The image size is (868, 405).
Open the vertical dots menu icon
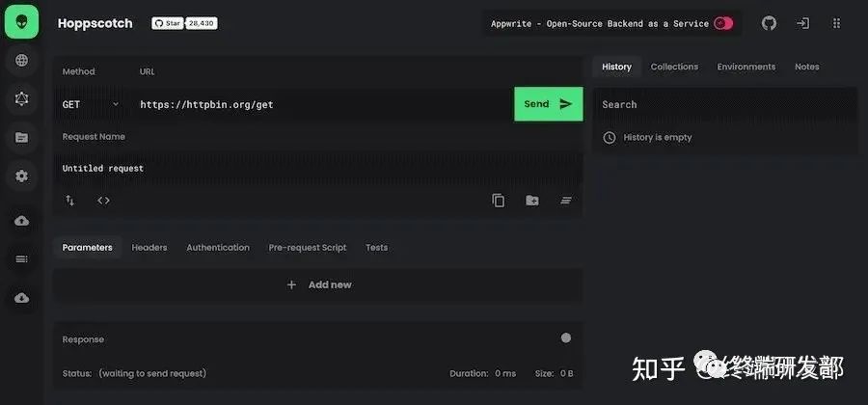836,23
